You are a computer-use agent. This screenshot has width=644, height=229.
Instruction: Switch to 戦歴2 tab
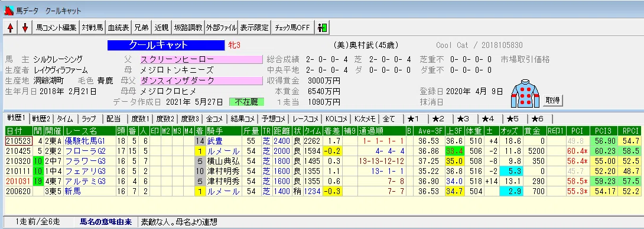pyautogui.click(x=41, y=119)
